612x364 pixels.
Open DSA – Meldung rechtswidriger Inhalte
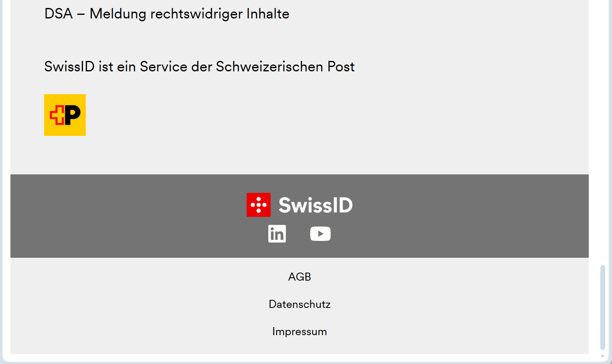tap(167, 14)
